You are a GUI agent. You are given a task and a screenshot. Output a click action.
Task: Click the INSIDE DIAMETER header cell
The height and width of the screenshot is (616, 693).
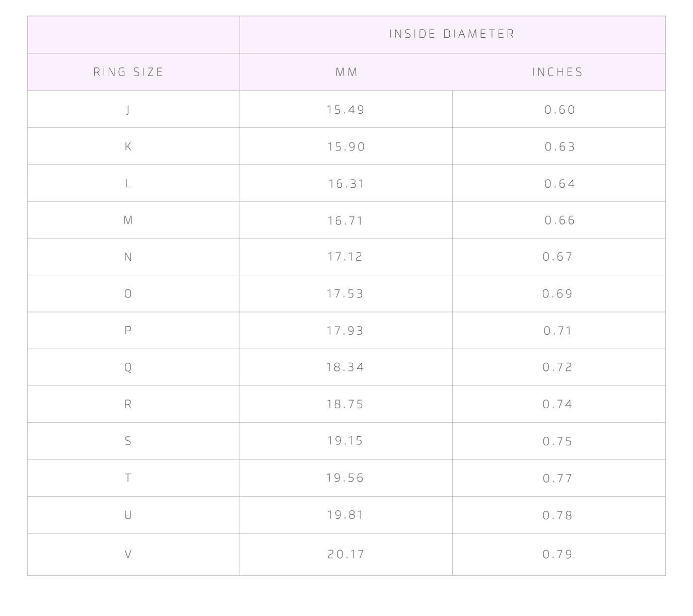coord(452,34)
